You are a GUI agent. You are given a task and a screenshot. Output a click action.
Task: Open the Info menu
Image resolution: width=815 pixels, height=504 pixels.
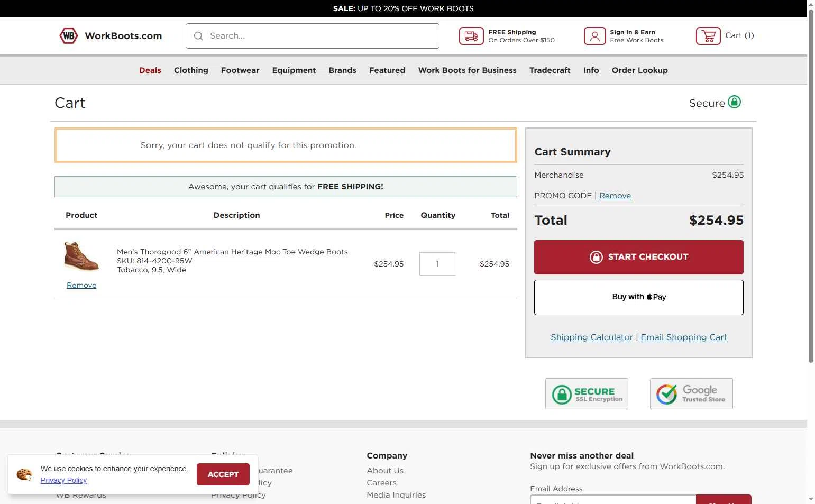point(591,70)
